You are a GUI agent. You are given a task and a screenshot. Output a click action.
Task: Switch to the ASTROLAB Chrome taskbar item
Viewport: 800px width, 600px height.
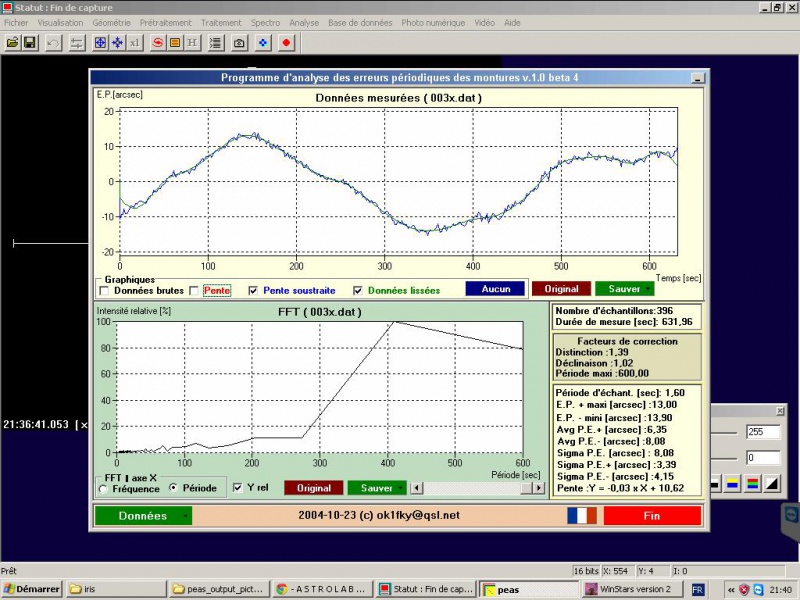pyautogui.click(x=322, y=589)
